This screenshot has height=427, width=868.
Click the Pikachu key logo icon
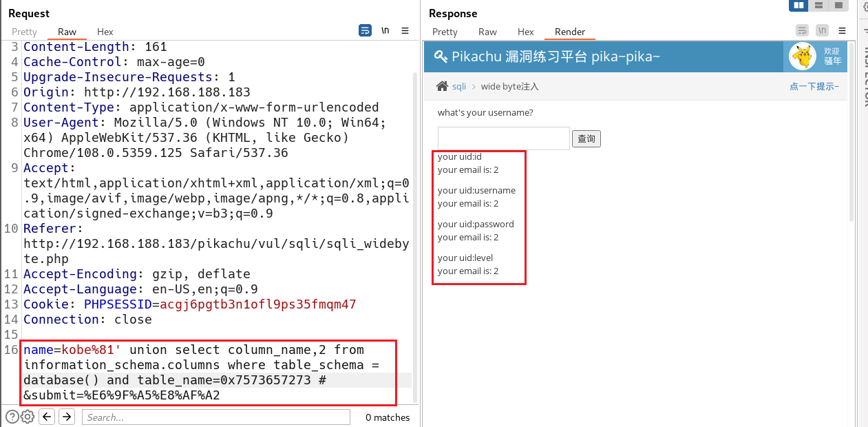[441, 56]
